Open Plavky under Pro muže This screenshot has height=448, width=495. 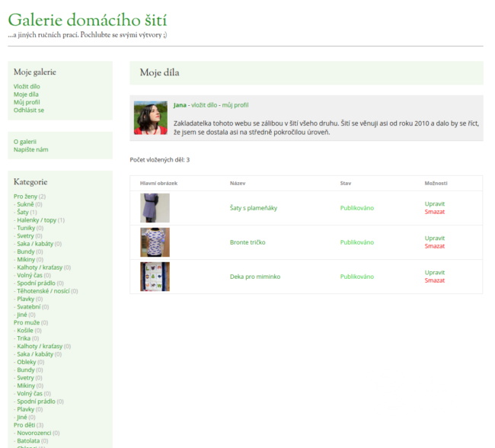tap(26, 409)
